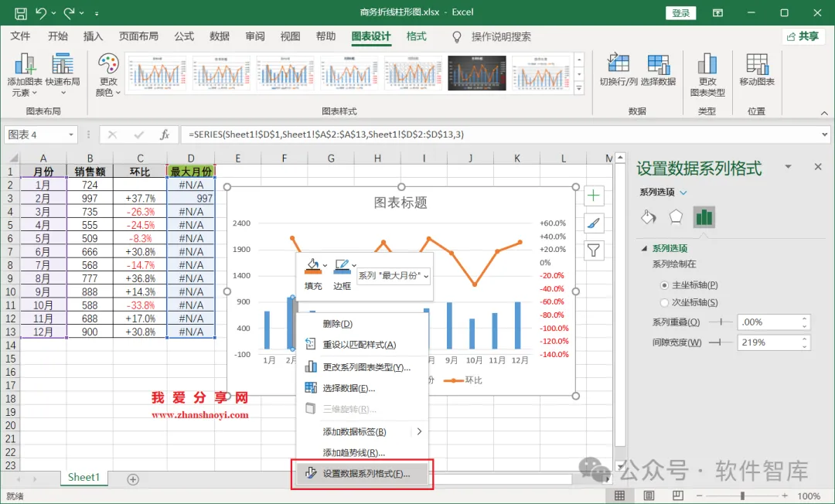Click the Redo arrow icon
This screenshot has width=835, height=504.
tap(70, 13)
